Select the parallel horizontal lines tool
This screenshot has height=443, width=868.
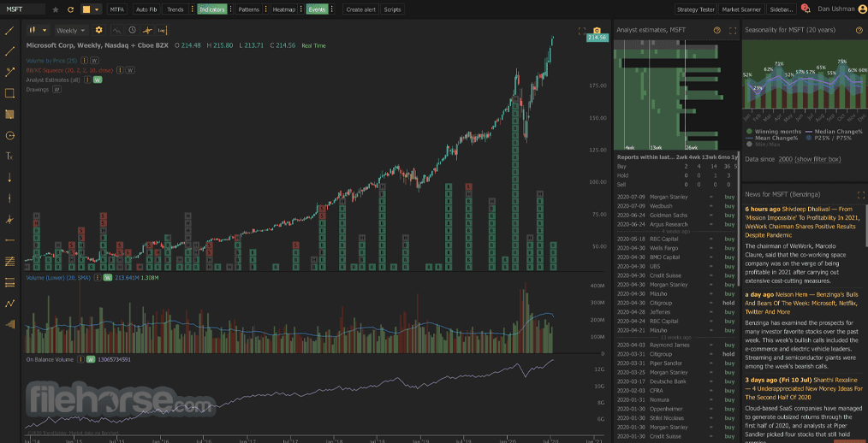click(x=9, y=282)
